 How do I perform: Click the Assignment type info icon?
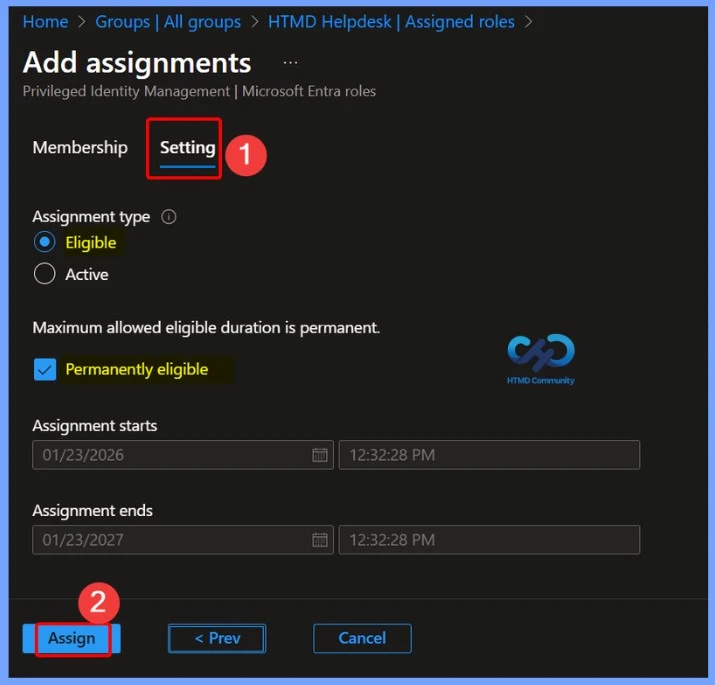(169, 217)
